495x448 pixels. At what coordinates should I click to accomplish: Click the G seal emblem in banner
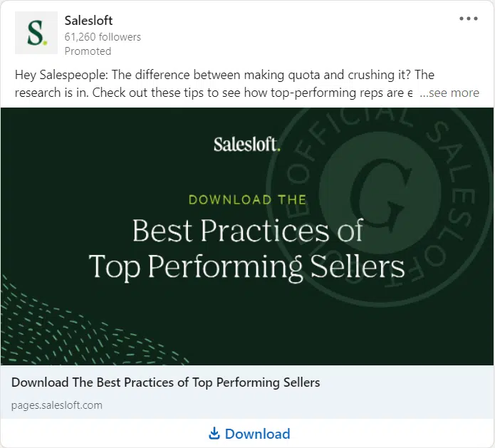tap(380, 193)
